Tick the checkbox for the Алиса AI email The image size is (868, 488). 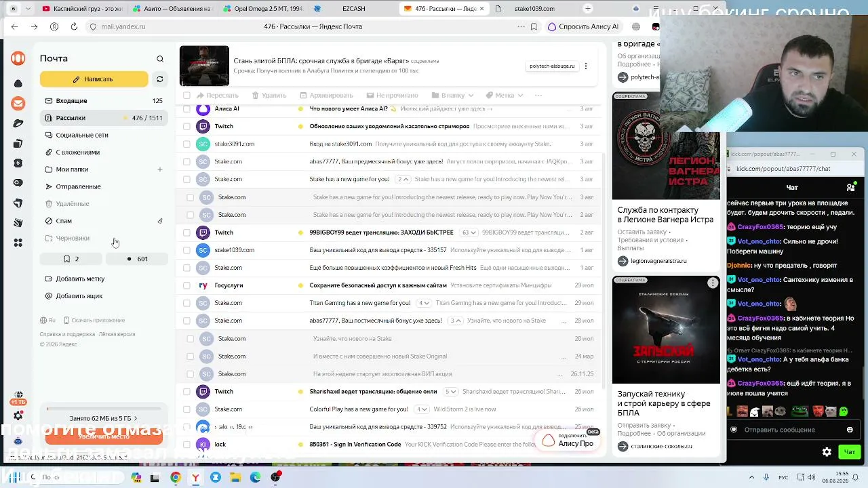tap(186, 108)
